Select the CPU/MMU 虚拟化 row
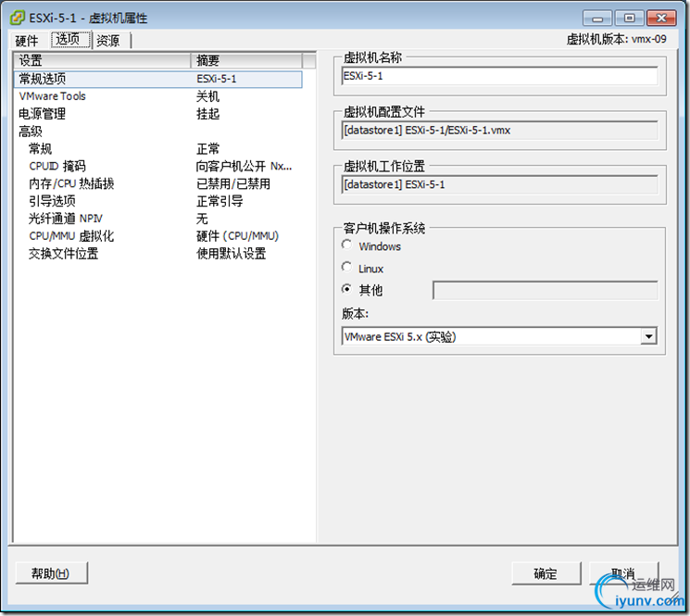This screenshot has height=616, width=690. [x=158, y=236]
